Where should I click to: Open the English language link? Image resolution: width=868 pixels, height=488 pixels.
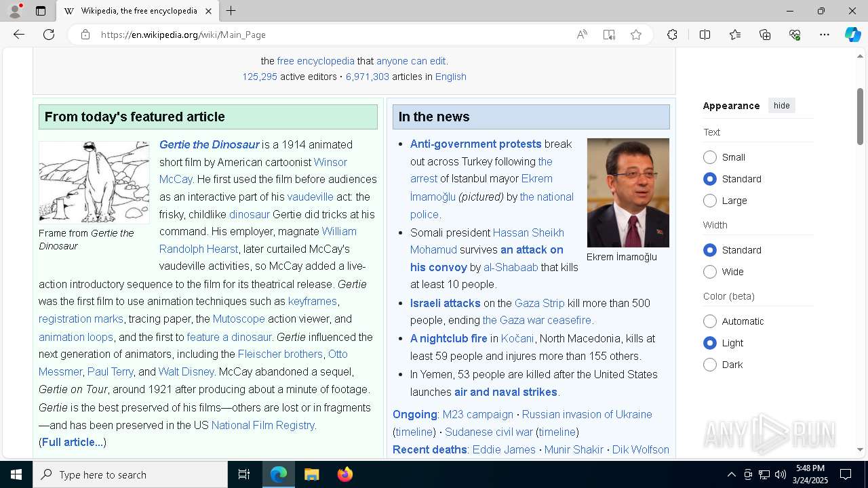click(x=451, y=77)
